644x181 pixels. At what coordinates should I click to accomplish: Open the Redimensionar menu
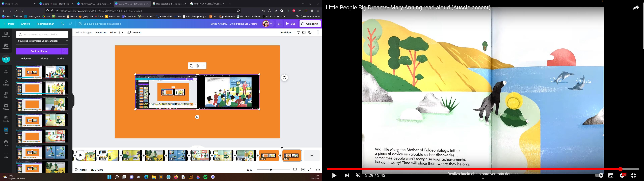point(45,24)
